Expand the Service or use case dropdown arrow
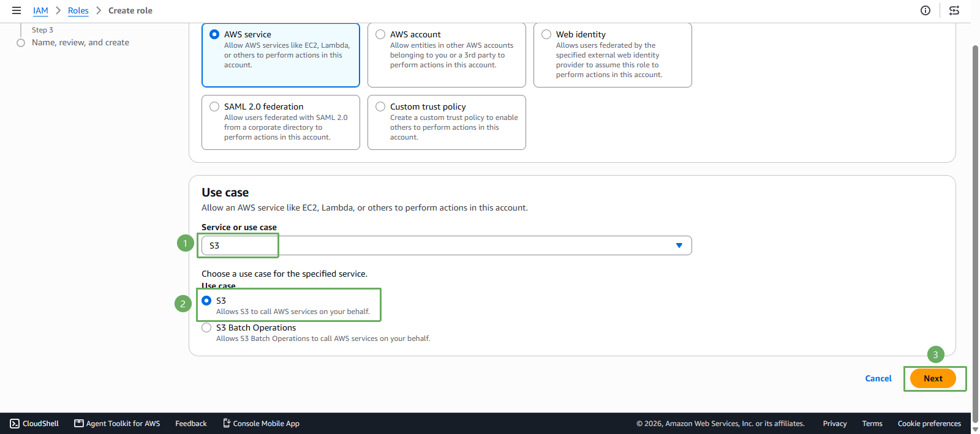This screenshot has width=980, height=434. pos(679,245)
